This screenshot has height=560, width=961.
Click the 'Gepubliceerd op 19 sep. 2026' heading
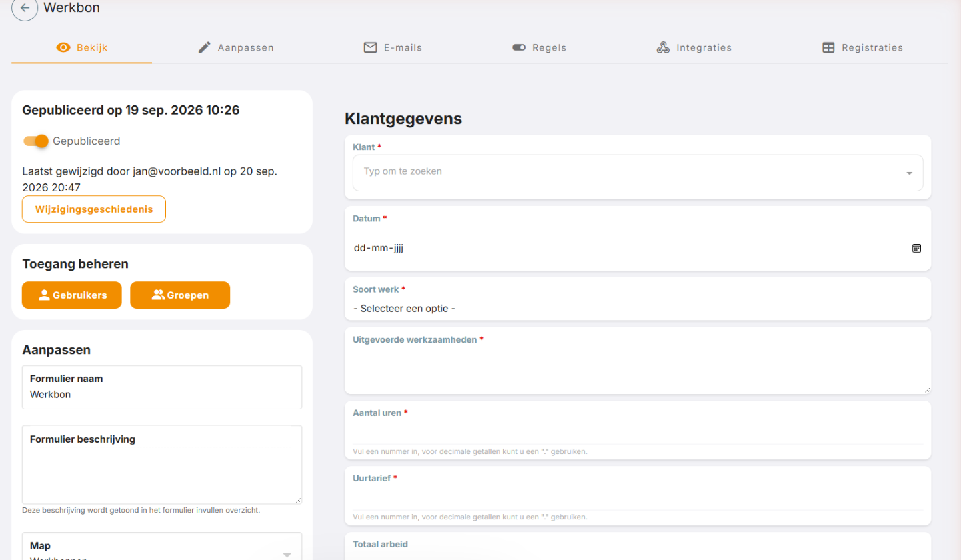(x=131, y=110)
